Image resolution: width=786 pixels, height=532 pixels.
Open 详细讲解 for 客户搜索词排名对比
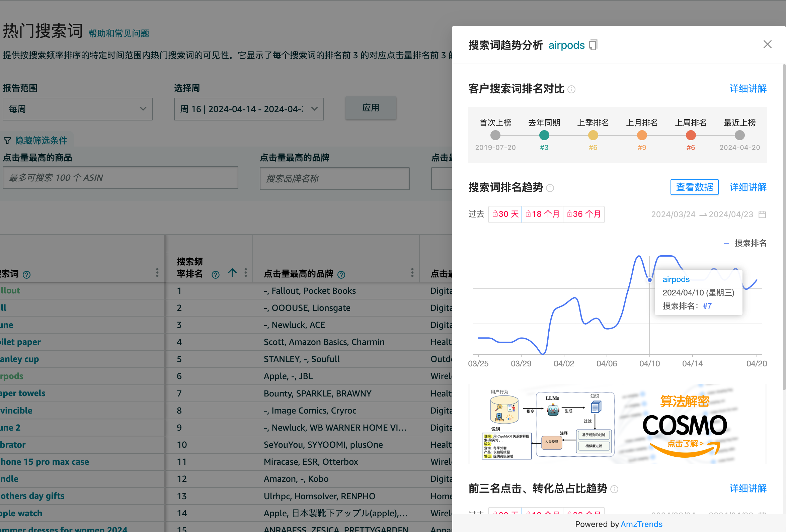[x=748, y=89]
